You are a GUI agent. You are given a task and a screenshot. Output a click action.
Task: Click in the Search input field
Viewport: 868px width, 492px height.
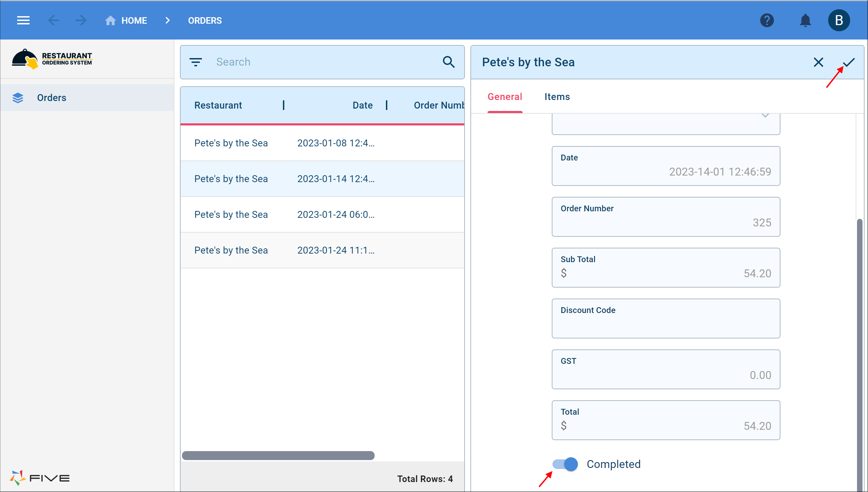[323, 62]
